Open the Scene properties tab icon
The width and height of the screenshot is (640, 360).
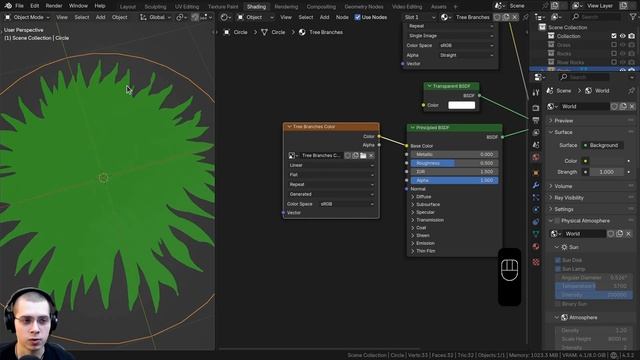click(536, 144)
